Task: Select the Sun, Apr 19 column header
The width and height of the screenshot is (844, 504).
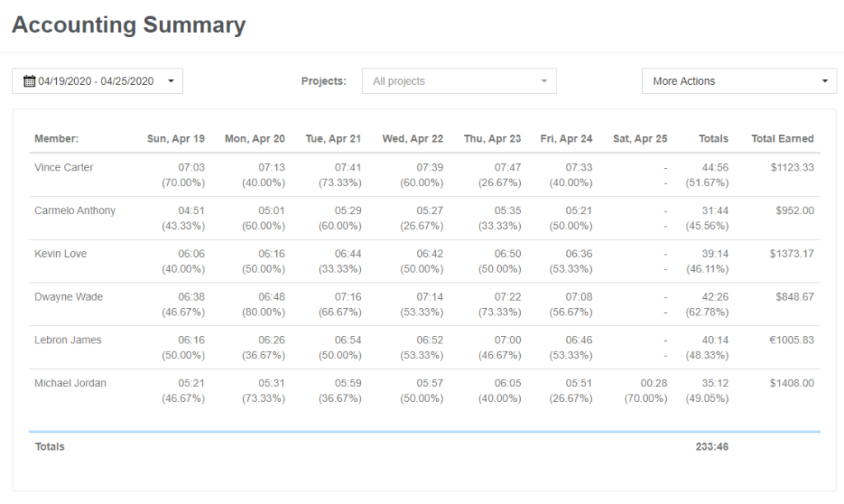Action: pyautogui.click(x=176, y=139)
